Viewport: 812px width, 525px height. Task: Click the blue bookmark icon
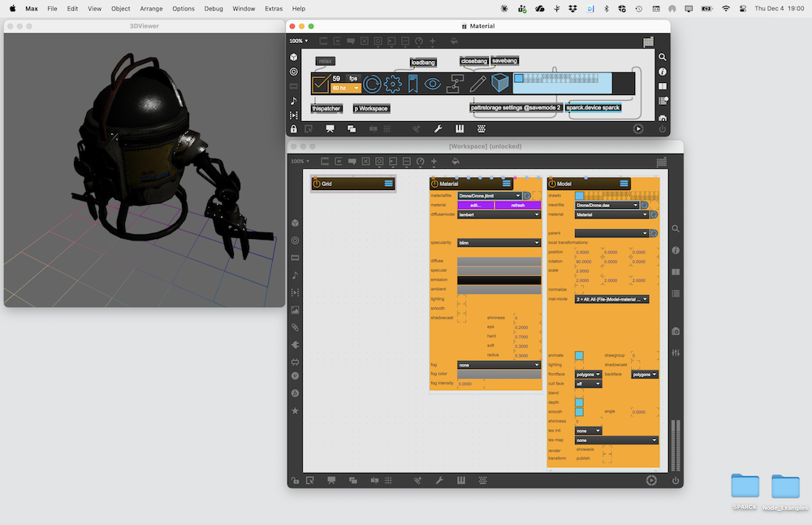[413, 83]
